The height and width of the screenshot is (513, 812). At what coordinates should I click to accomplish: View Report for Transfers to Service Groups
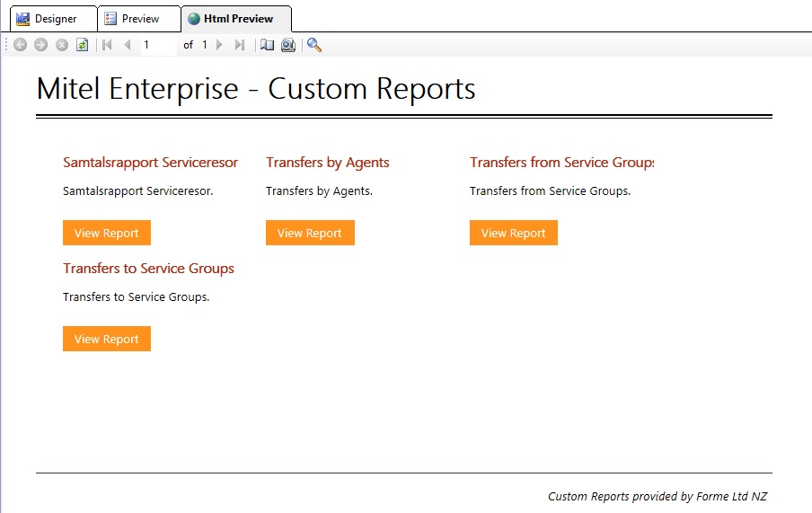107,339
